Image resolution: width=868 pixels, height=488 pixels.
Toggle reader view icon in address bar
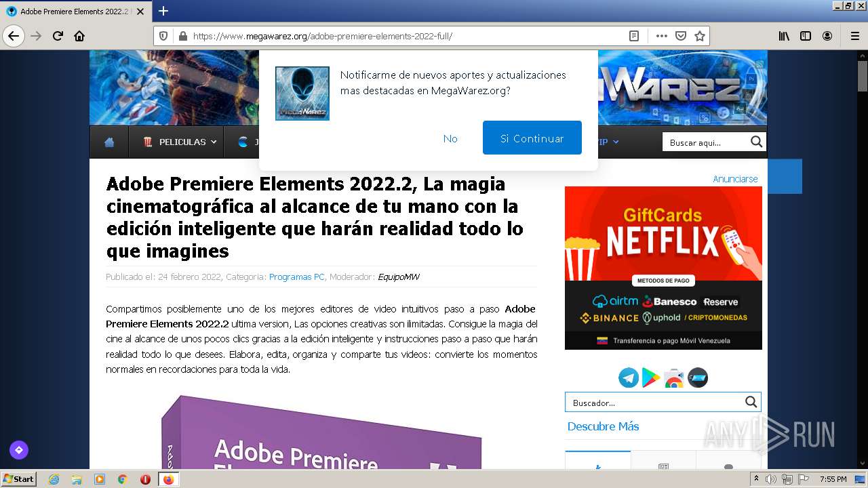point(634,36)
